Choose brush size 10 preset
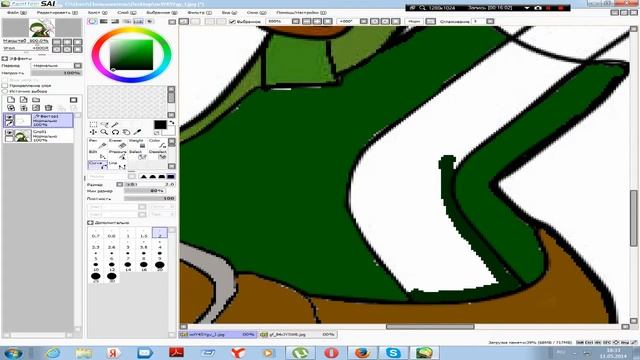This screenshot has height=360, width=640. click(x=96, y=267)
